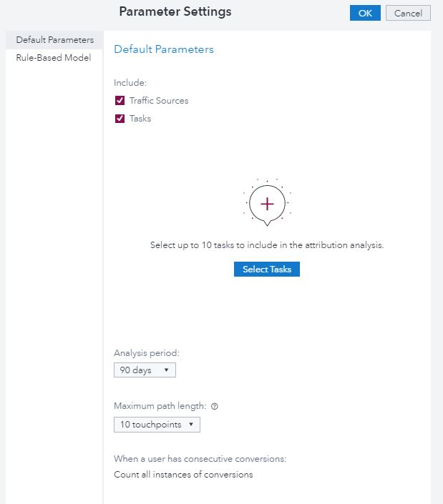Switch to the Default Parameters tab

coord(55,40)
